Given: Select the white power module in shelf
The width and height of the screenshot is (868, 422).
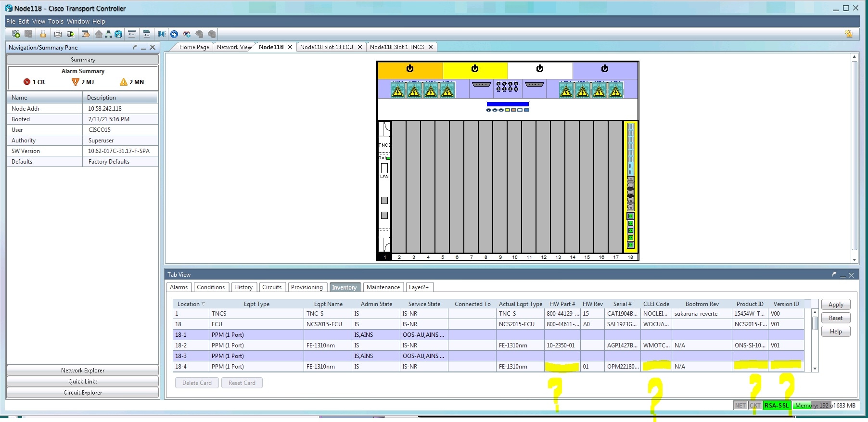Looking at the screenshot, I should (x=540, y=70).
